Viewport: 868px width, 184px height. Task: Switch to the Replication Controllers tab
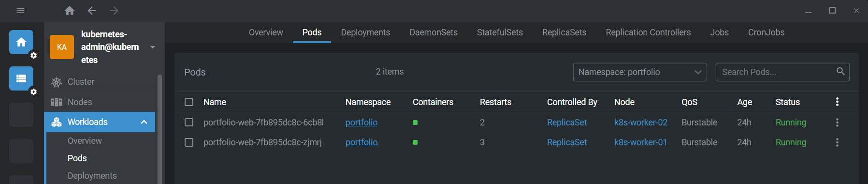(x=648, y=32)
